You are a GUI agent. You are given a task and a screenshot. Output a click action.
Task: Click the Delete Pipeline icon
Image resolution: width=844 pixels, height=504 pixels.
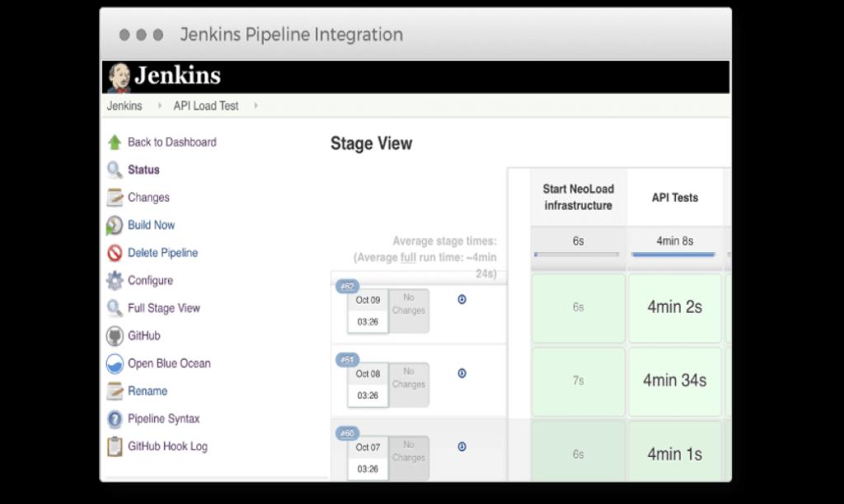(x=115, y=254)
